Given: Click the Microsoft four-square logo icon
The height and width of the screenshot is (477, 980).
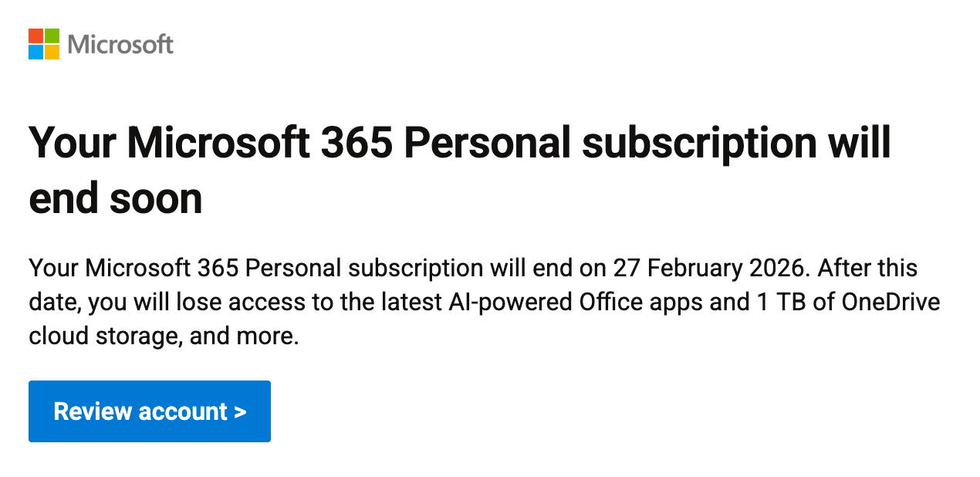Looking at the screenshot, I should point(44,44).
